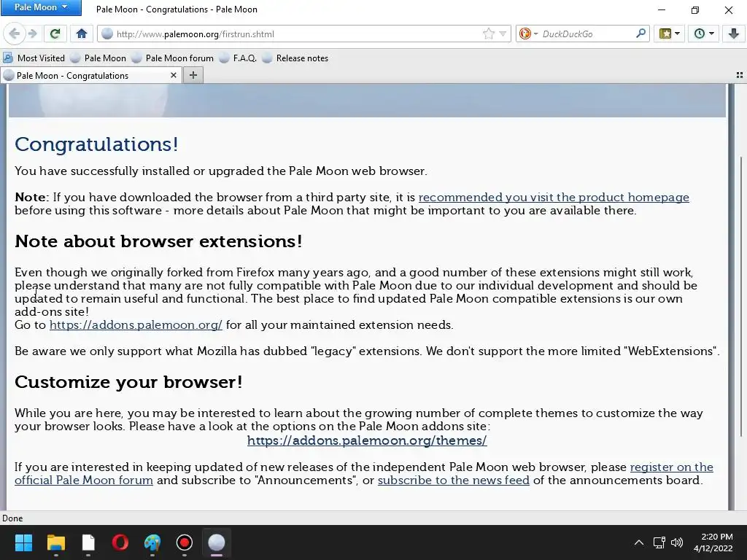
Task: Go back with the Back arrow
Action: click(x=15, y=34)
